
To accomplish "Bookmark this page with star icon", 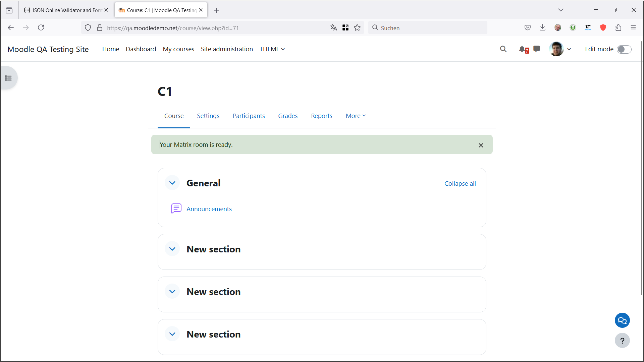I will 357,27.
